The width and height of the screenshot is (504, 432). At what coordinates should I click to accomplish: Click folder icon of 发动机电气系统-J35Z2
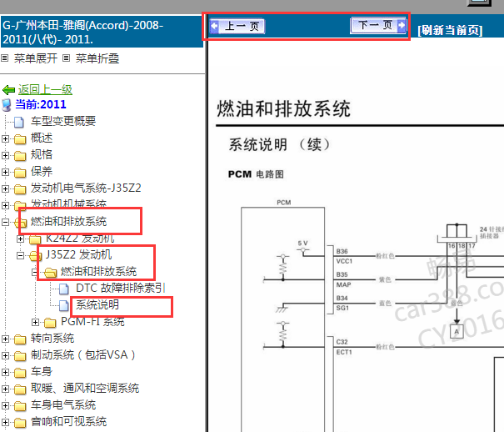pyautogui.click(x=20, y=189)
